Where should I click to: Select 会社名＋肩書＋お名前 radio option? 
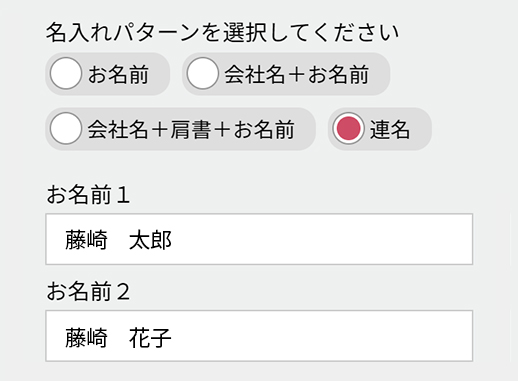click(x=66, y=128)
